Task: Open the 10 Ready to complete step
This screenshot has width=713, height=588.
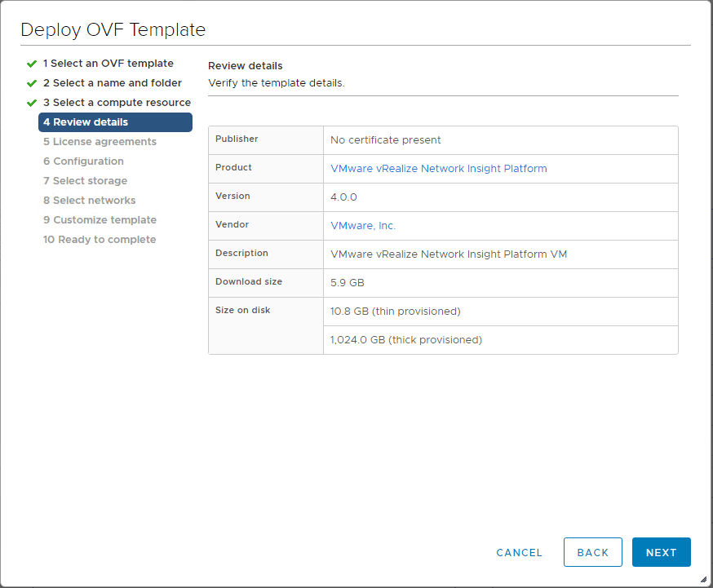Action: [98, 239]
